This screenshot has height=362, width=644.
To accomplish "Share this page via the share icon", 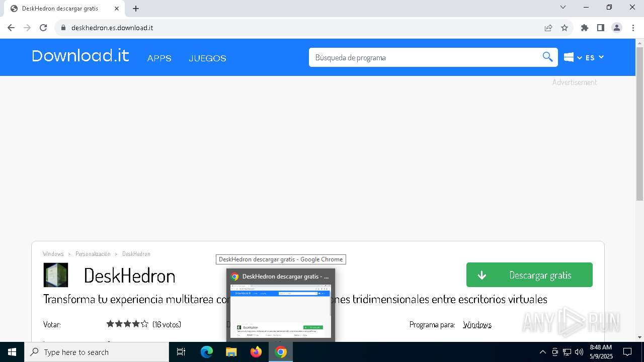I will (548, 28).
